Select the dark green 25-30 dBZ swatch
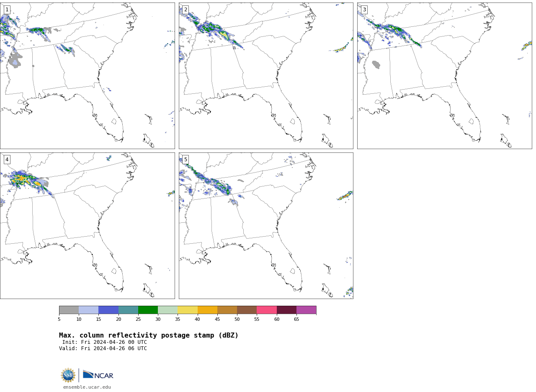 [148, 310]
